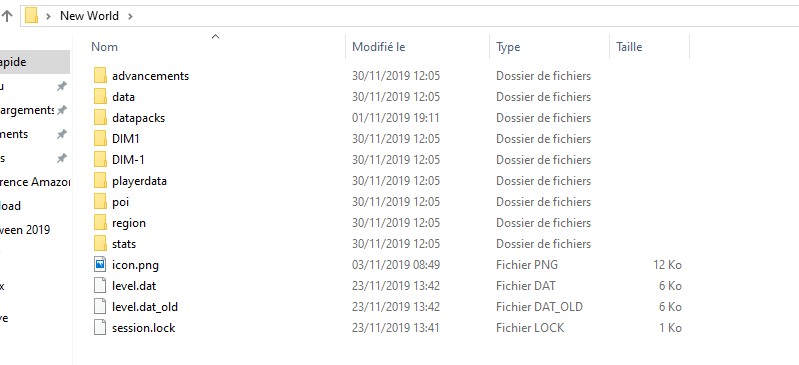Click the up arrow navigation button
The height and width of the screenshot is (365, 799).
(7, 16)
